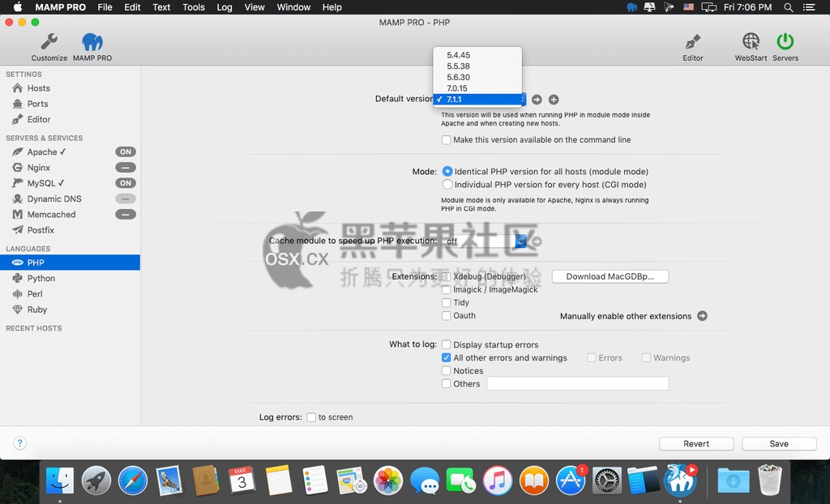Toggle the Apache ON switch
830x504 pixels.
pos(126,152)
